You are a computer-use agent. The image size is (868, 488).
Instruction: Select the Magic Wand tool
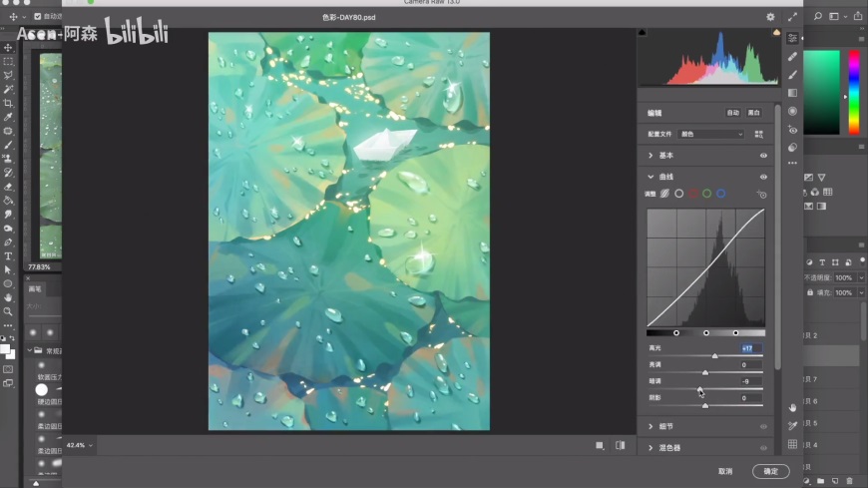coord(8,89)
